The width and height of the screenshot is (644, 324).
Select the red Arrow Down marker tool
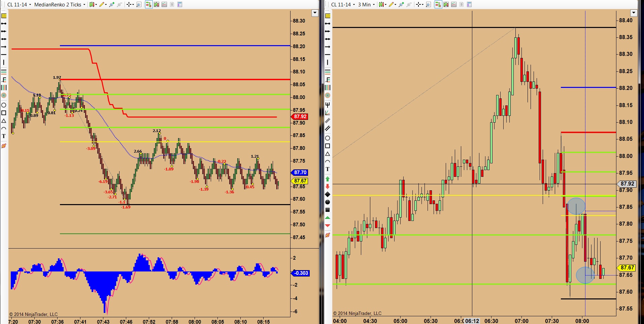(x=328, y=187)
